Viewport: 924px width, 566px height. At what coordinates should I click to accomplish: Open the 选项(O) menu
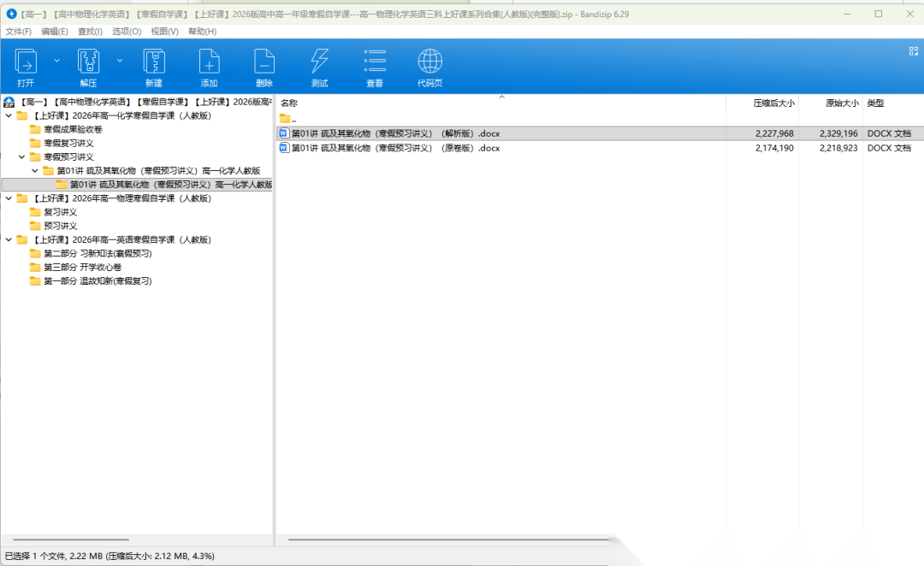[x=127, y=32]
